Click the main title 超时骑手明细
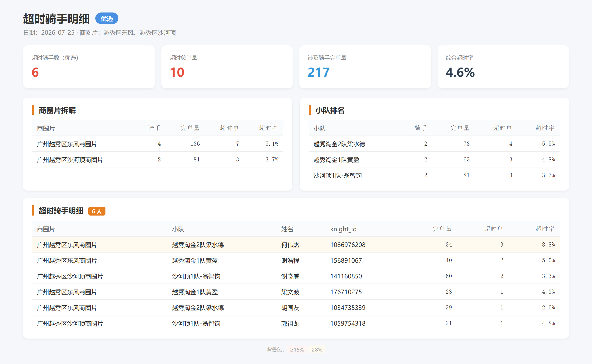Viewport: 592px width, 364px height. 56,19
